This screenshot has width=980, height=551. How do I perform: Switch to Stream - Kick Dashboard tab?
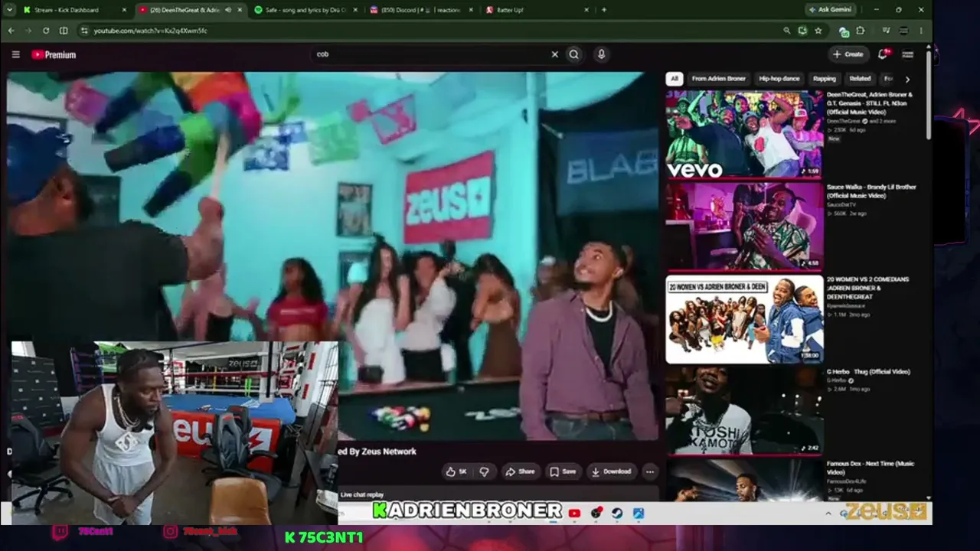point(73,10)
